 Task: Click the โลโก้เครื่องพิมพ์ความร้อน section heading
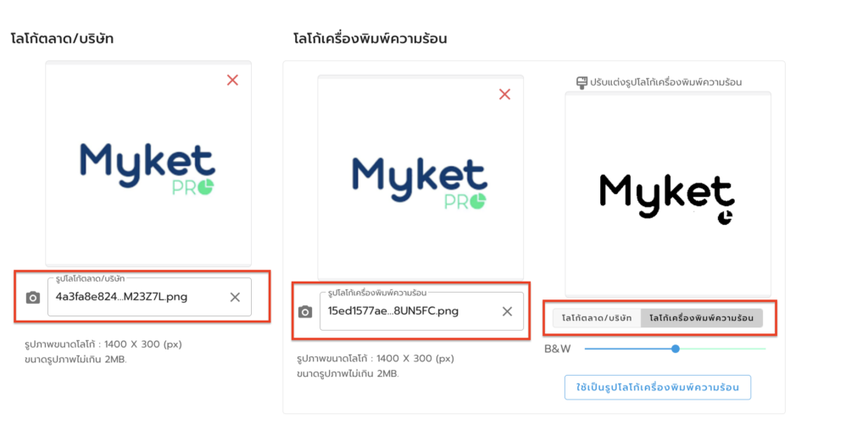pyautogui.click(x=370, y=39)
